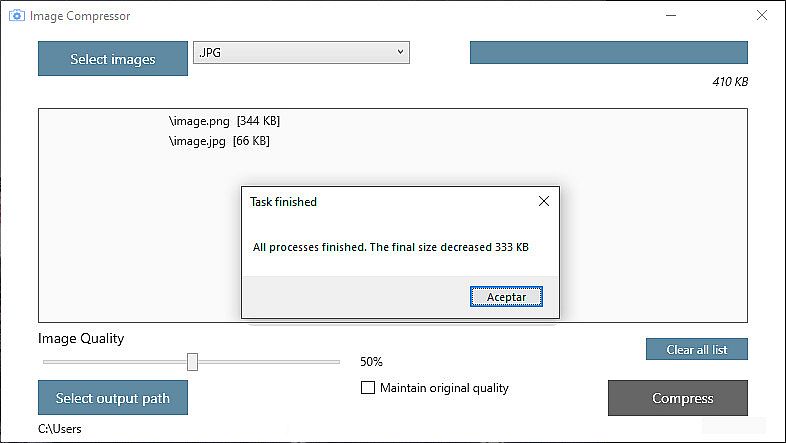The height and width of the screenshot is (443, 786).
Task: Close the Task finished dialog
Action: coord(543,201)
